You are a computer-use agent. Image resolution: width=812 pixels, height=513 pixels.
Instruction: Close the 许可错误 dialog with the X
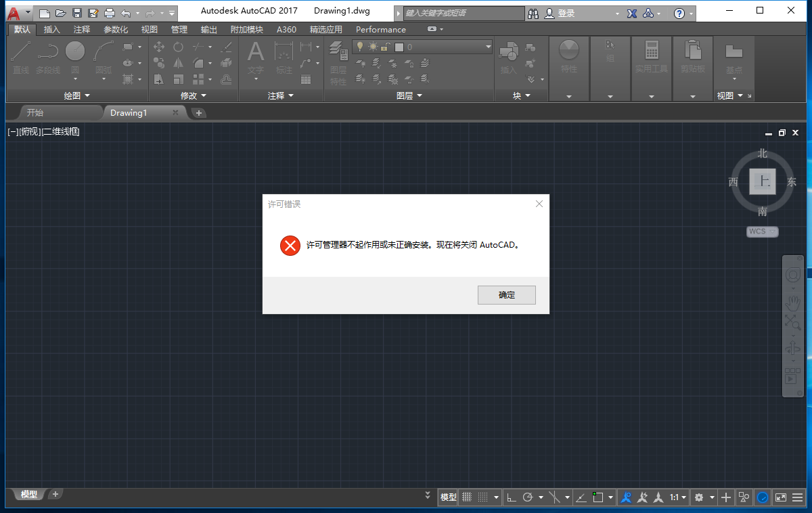[539, 204]
